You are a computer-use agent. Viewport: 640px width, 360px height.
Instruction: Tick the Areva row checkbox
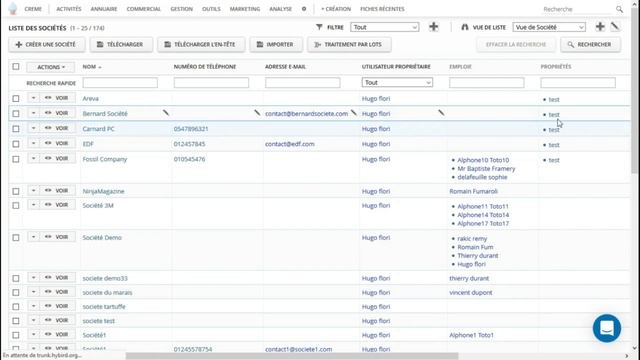click(16, 98)
